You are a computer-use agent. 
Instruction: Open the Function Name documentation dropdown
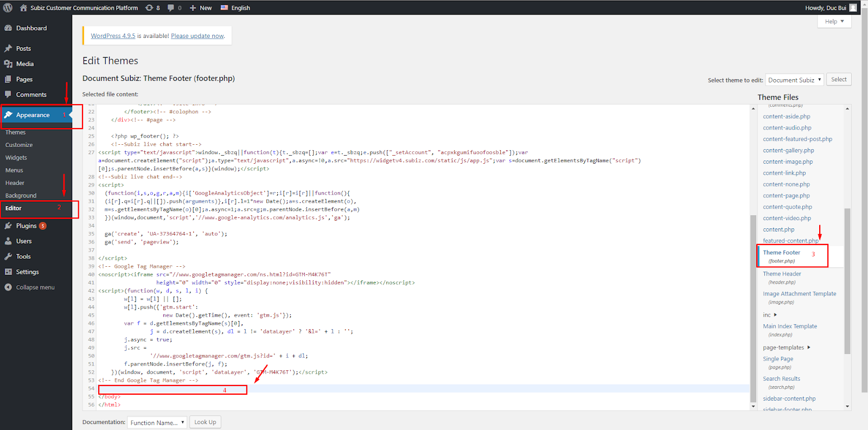tap(157, 422)
